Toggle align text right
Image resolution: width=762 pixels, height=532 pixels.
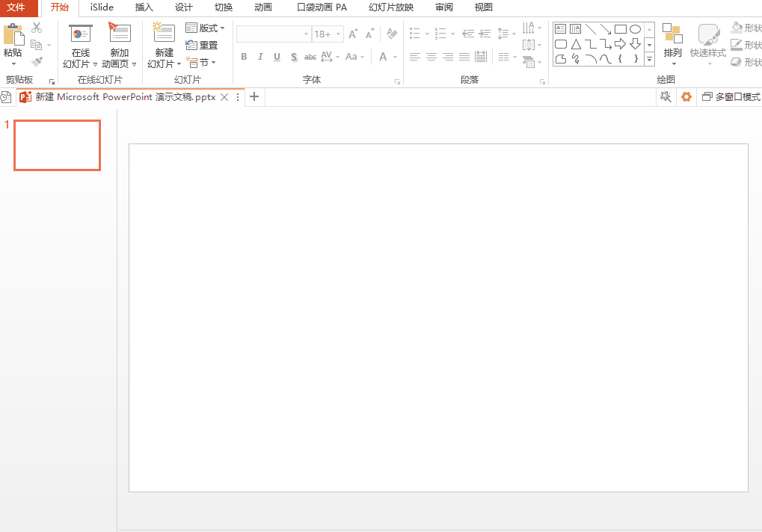(x=448, y=57)
